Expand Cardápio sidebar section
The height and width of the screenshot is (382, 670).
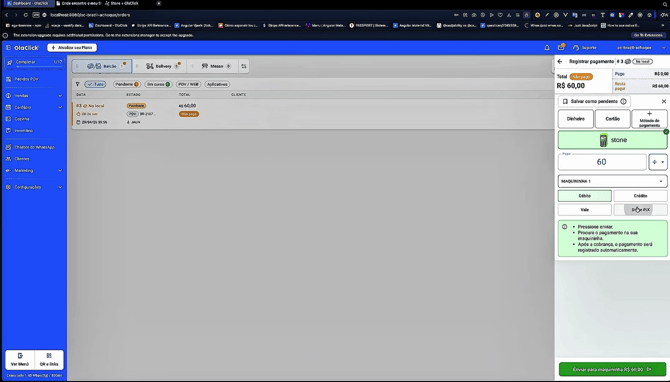click(x=34, y=107)
